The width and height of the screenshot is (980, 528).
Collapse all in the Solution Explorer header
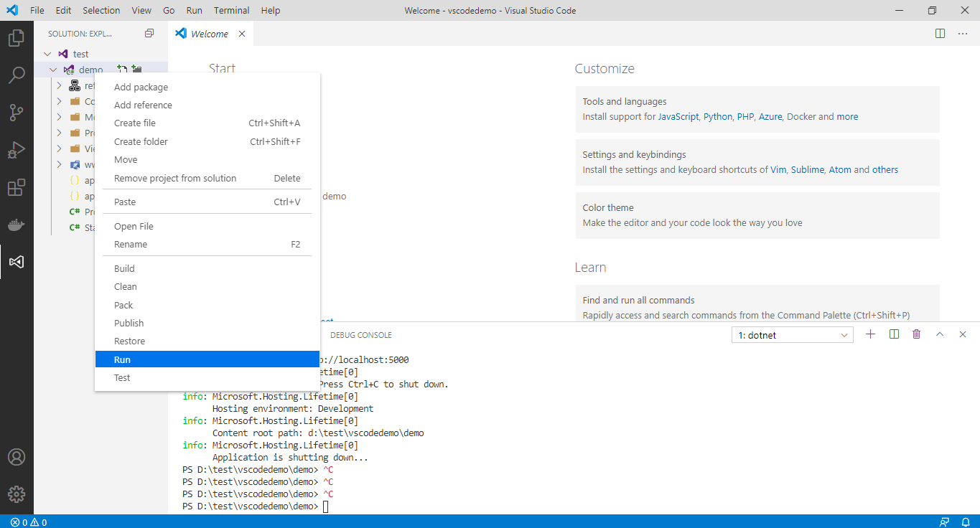coord(149,33)
